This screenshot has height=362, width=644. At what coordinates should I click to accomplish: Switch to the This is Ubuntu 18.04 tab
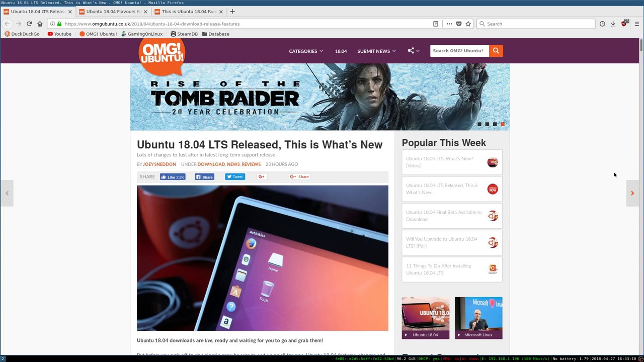(x=189, y=11)
